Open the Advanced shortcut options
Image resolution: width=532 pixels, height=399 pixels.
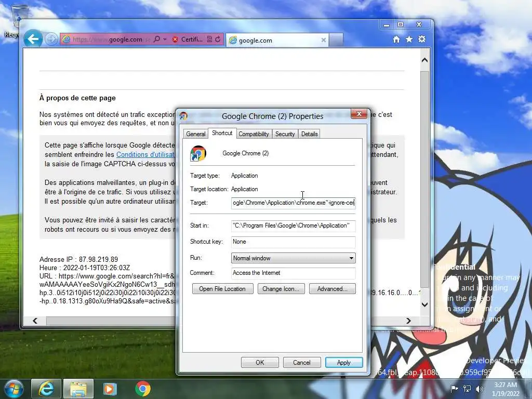332,289
